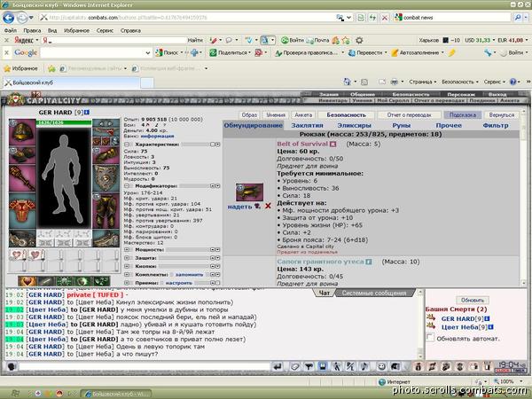Click the boots equipment slot
532x399 pixels.
point(106,239)
